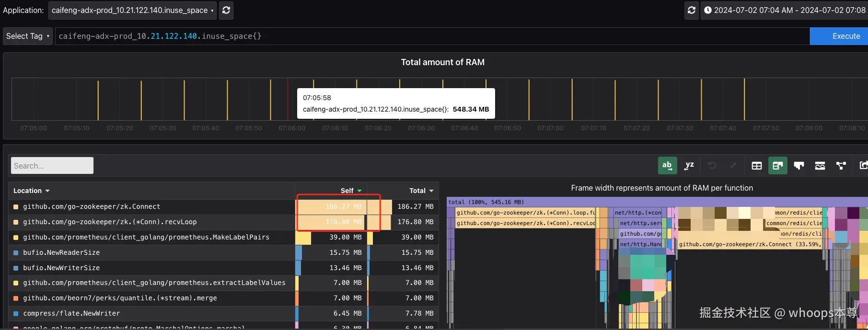Click the total (100%, 545.16 MB) flamegraph bar
Viewport: 868px width, 330px height.
click(657, 202)
